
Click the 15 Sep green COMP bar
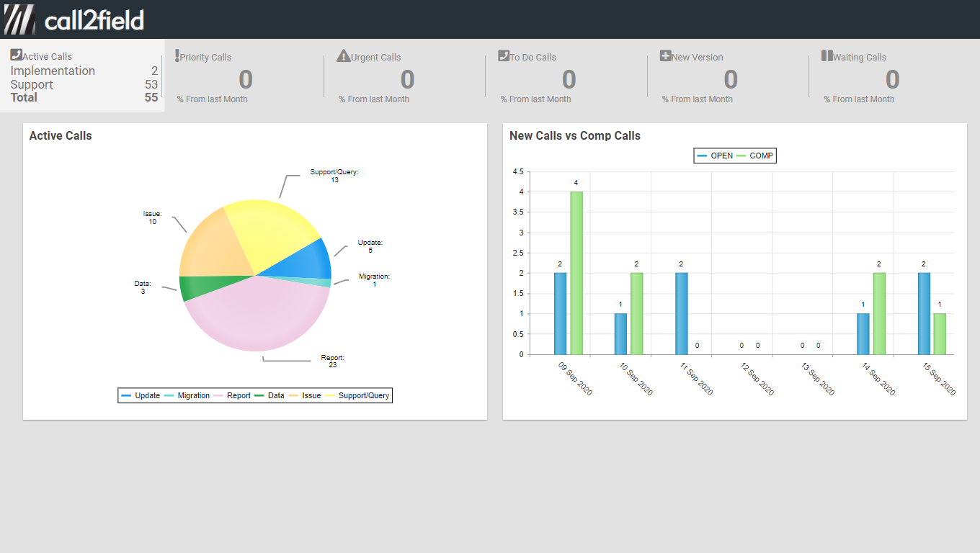[x=940, y=334]
